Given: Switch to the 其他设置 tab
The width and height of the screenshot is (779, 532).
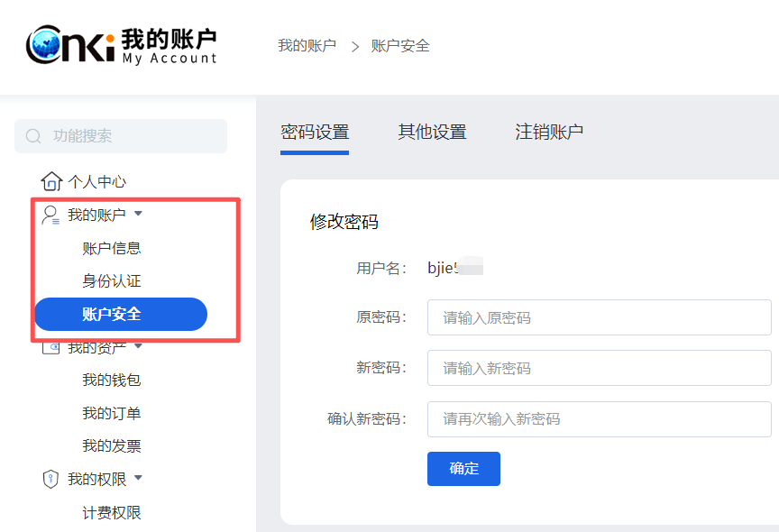Looking at the screenshot, I should pyautogui.click(x=433, y=132).
